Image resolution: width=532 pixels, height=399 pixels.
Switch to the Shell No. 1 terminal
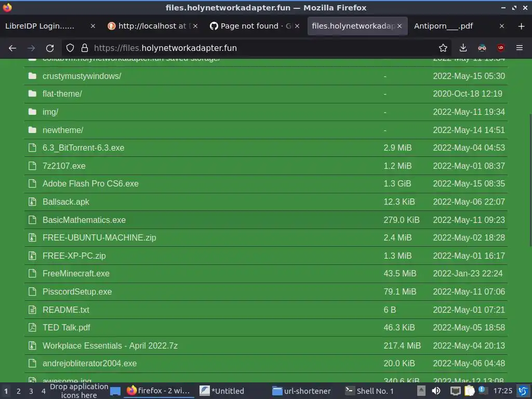pos(369,391)
